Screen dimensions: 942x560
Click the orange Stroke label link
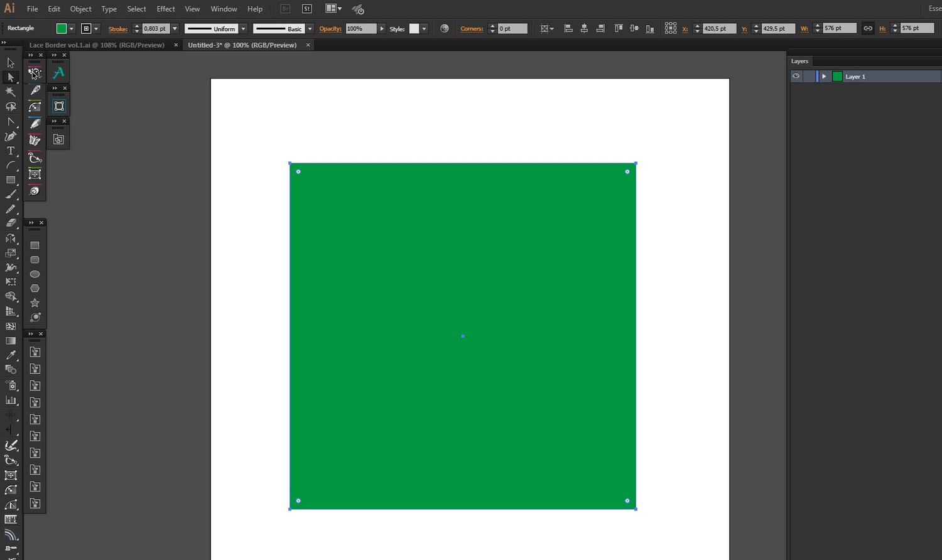[118, 29]
